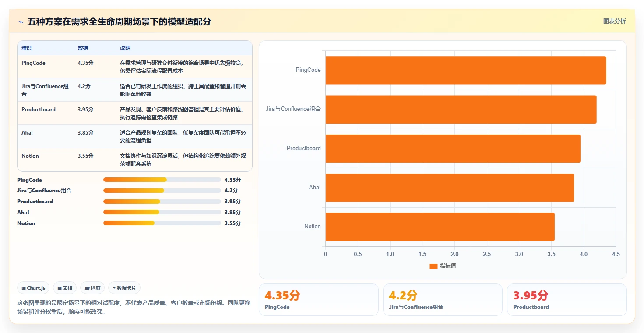Click the Aha! bar in the chart

(450, 188)
